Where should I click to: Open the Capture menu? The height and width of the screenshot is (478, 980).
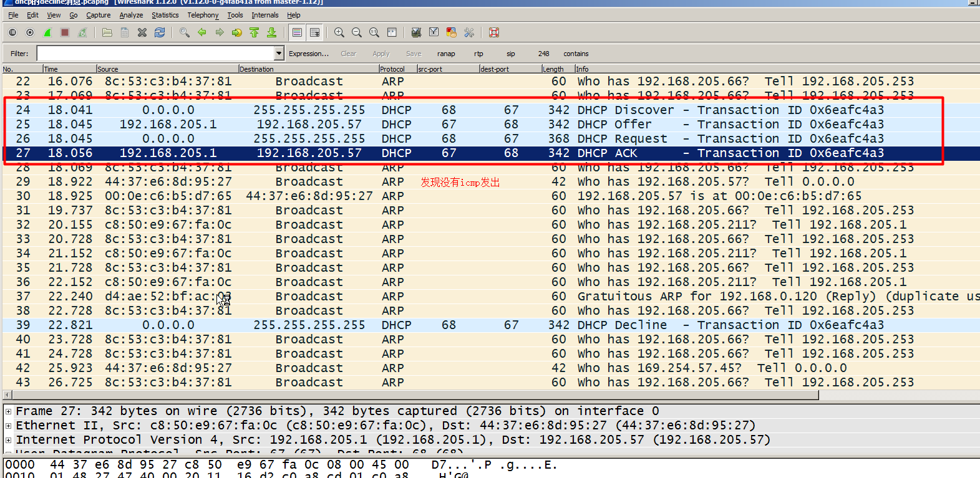[x=98, y=15]
